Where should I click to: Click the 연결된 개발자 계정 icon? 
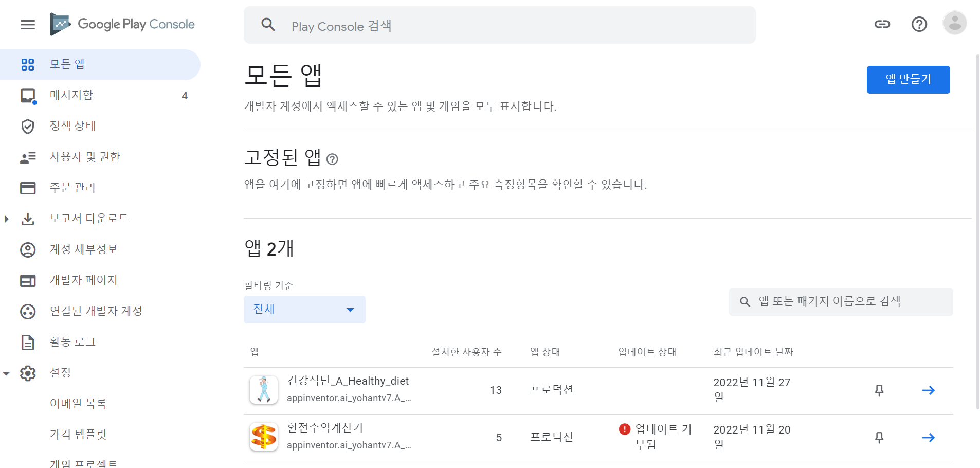(28, 312)
